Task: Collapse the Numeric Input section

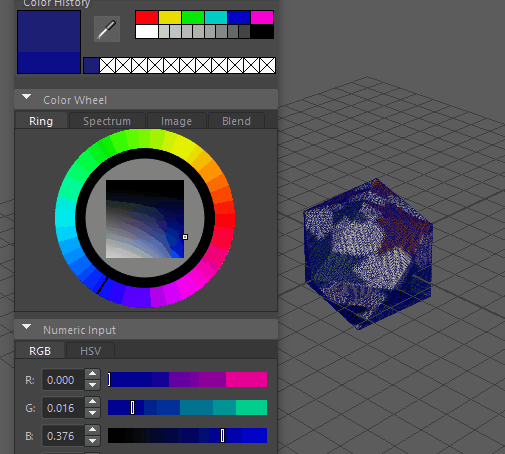Action: pyautogui.click(x=27, y=327)
